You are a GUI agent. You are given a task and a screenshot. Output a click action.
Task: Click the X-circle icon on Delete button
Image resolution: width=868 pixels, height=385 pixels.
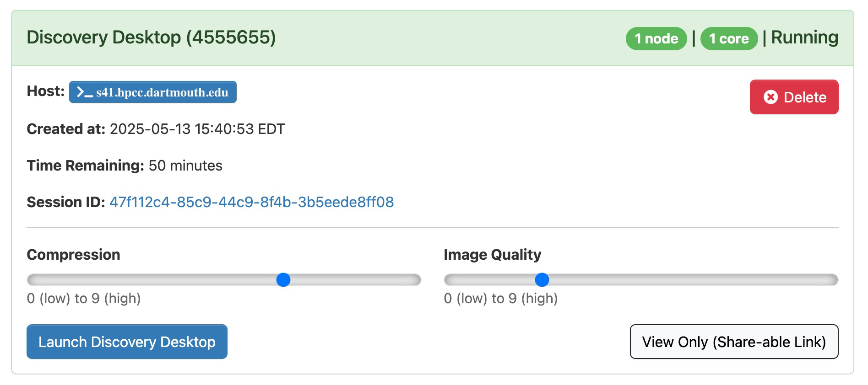click(770, 97)
